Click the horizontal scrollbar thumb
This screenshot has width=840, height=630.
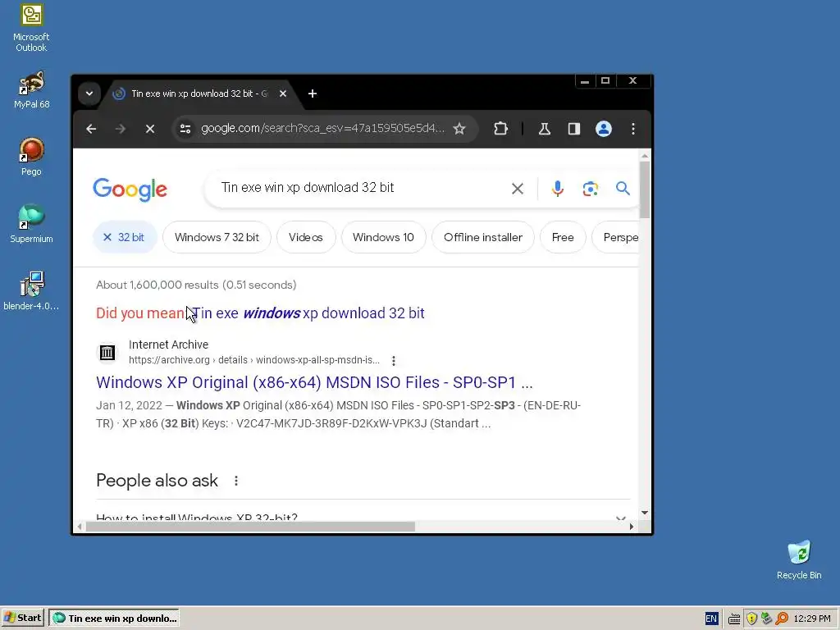coord(250,527)
